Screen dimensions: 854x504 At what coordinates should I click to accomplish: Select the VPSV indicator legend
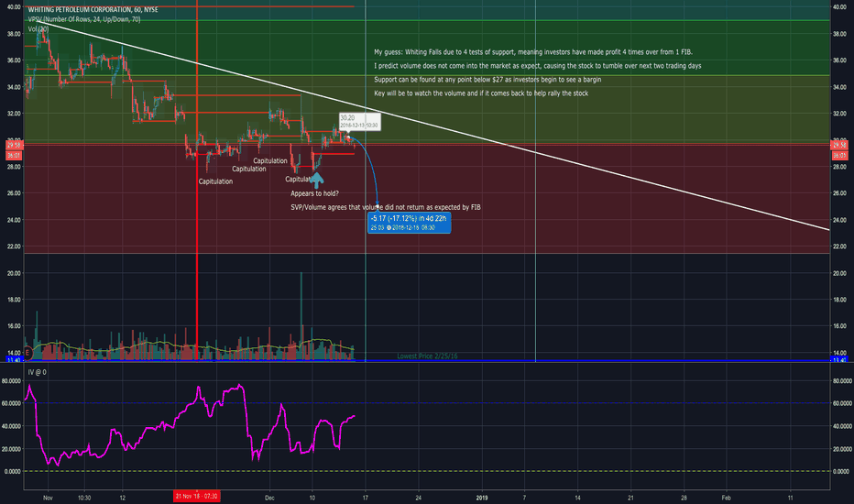(84, 19)
